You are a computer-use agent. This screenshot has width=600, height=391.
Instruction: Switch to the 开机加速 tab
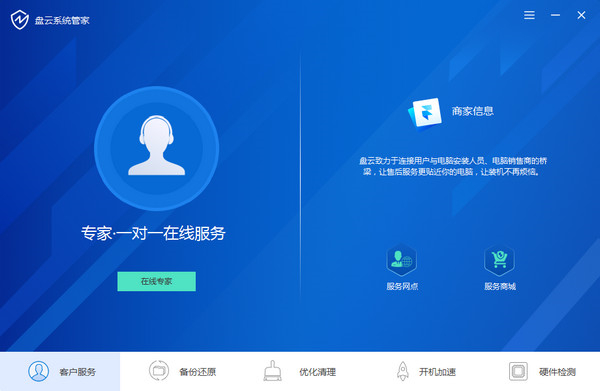click(x=420, y=371)
